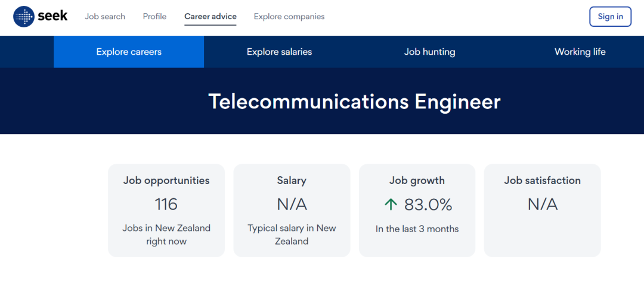644x281 pixels.
Task: Click the Telecommunications Engineer heading
Action: pyautogui.click(x=354, y=101)
